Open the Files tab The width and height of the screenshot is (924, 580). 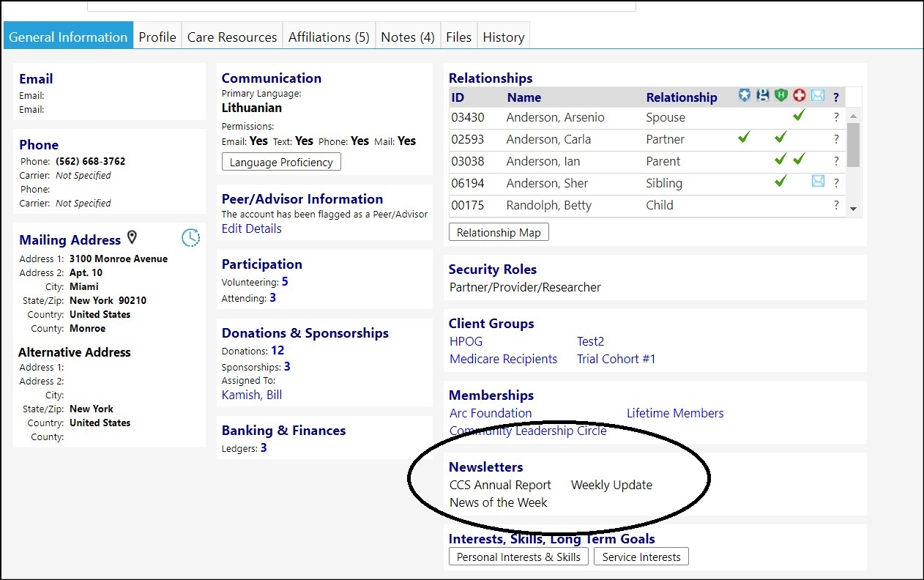point(459,37)
